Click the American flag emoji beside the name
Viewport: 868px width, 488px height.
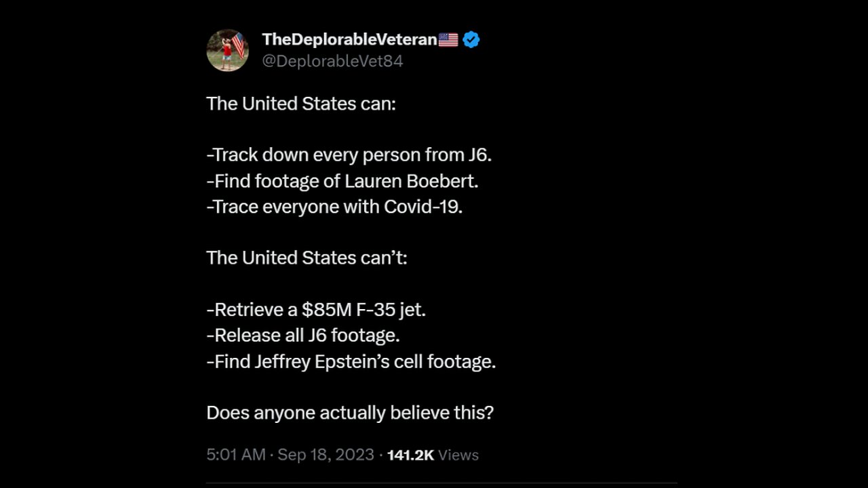coord(448,40)
